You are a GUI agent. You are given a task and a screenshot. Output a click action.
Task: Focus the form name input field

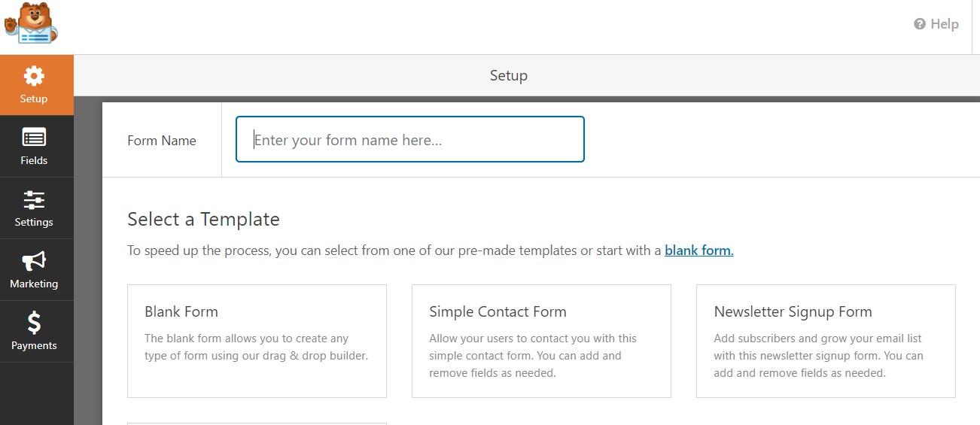pos(410,139)
